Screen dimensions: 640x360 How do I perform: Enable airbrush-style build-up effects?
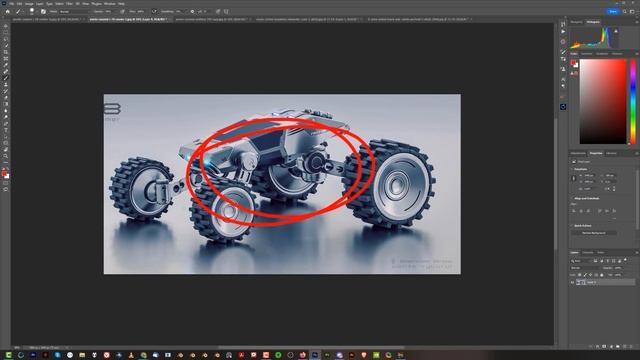[154, 11]
